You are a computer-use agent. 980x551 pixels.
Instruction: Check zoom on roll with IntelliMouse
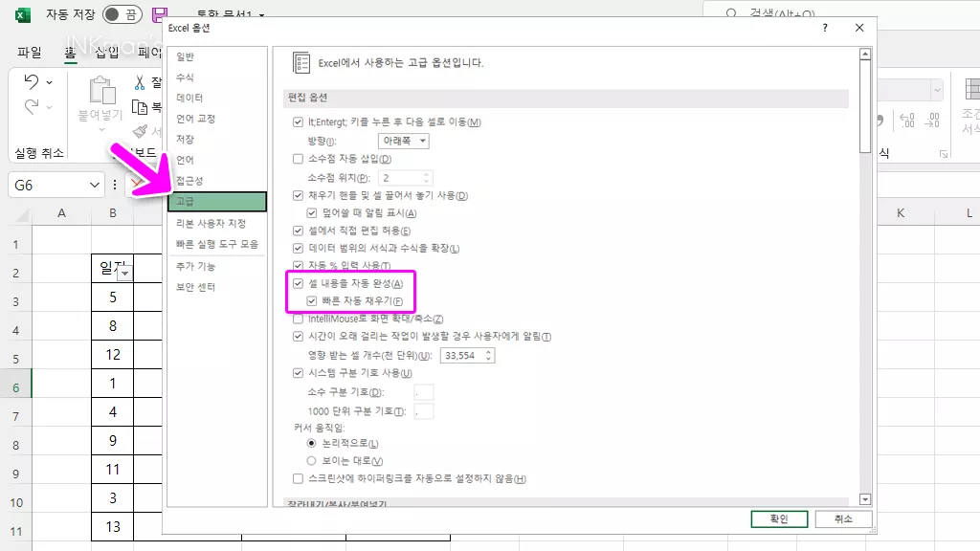pyautogui.click(x=299, y=319)
